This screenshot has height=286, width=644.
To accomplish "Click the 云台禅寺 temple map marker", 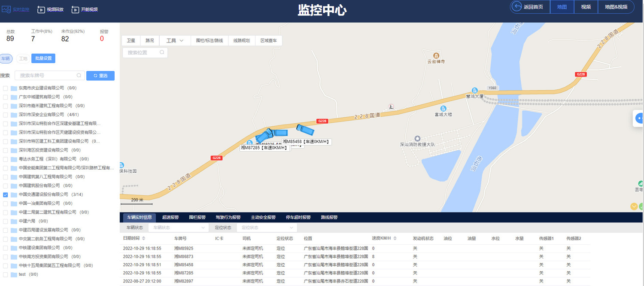I will point(436,56).
